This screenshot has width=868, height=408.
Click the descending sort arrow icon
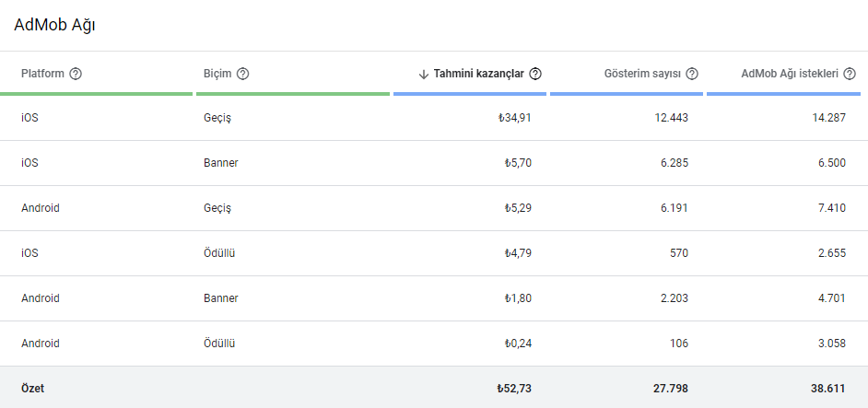(x=424, y=74)
